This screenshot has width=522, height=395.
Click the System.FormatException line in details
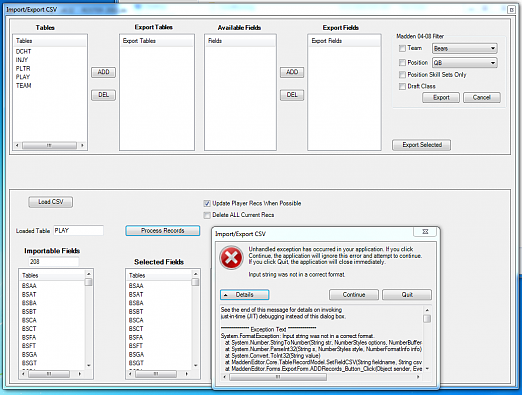click(297, 336)
